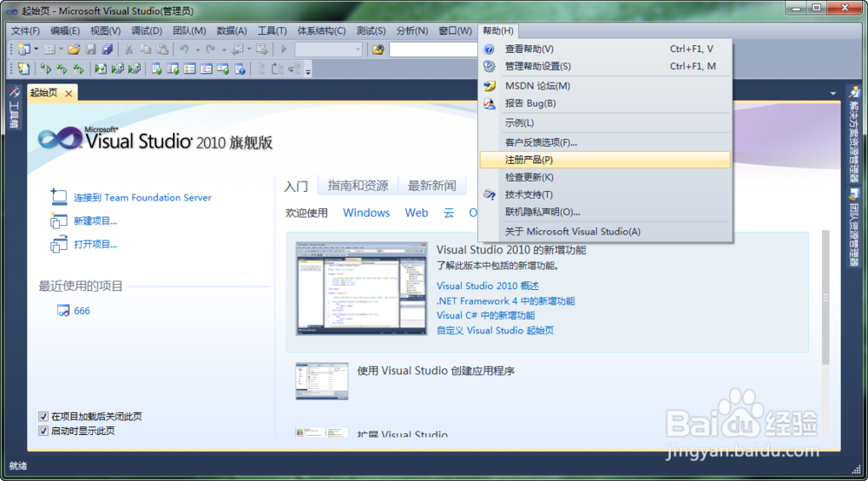Select 检查更新(K) menu item
The image size is (868, 481).
pyautogui.click(x=605, y=177)
